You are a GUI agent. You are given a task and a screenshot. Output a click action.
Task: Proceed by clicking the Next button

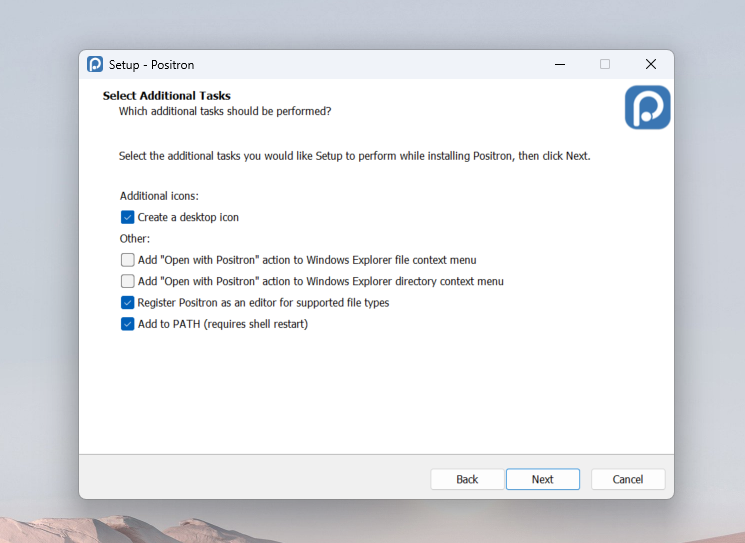tap(542, 479)
